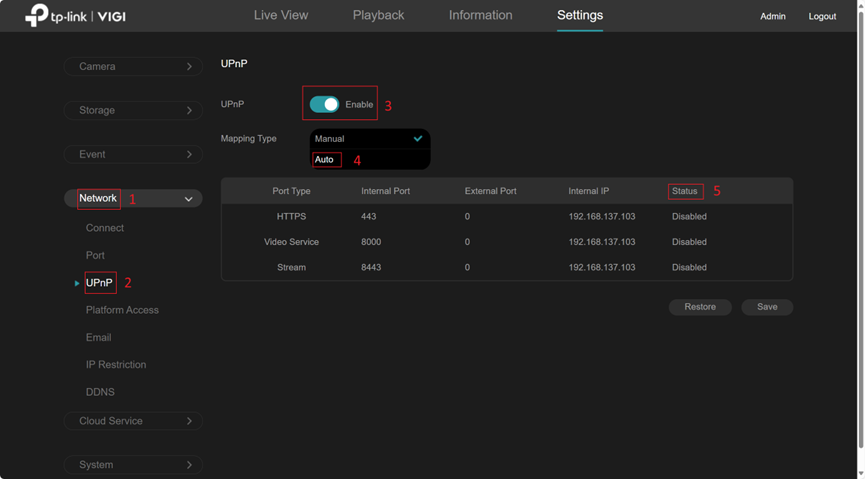Click the Port Type column header

click(291, 191)
